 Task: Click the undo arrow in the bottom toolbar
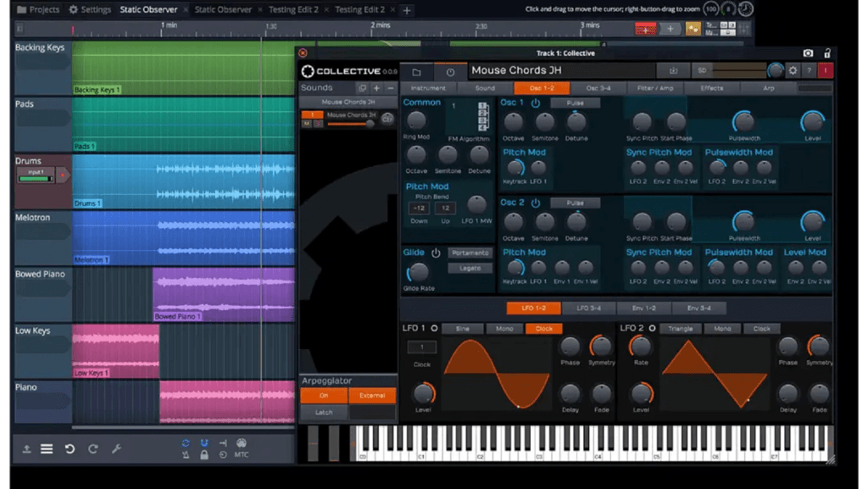pos(69,447)
